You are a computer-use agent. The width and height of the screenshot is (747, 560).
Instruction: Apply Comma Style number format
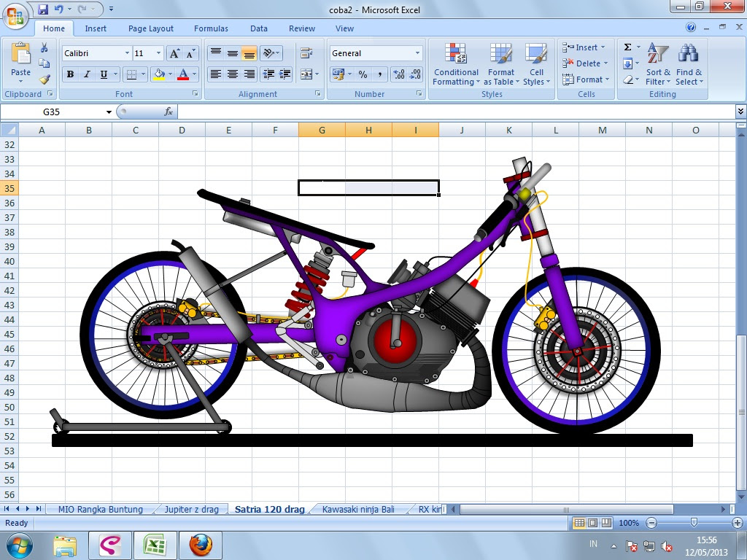(x=379, y=74)
